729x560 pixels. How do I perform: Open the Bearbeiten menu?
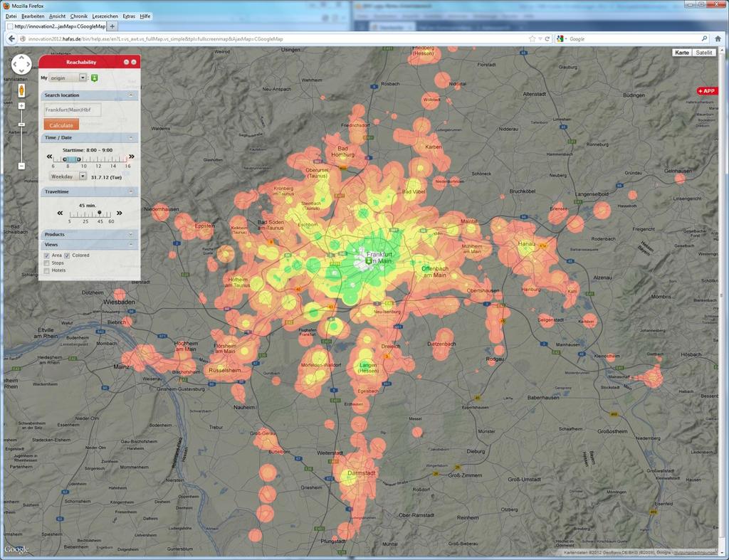33,16
